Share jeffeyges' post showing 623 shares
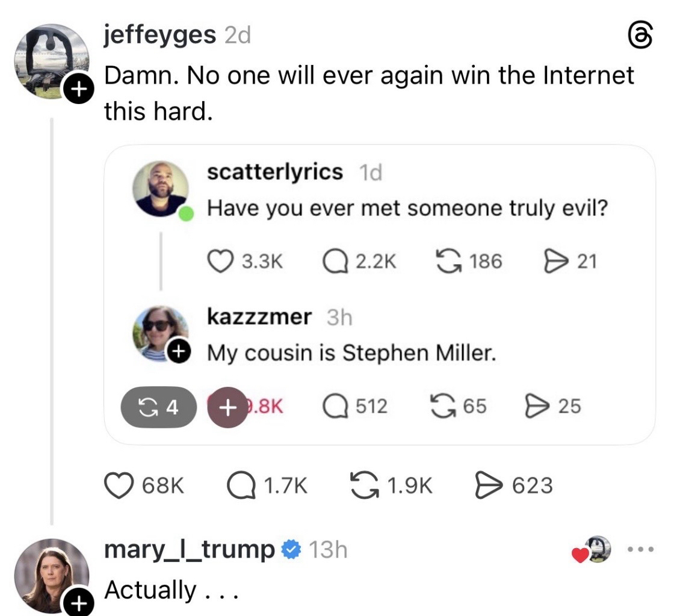 click(489, 485)
